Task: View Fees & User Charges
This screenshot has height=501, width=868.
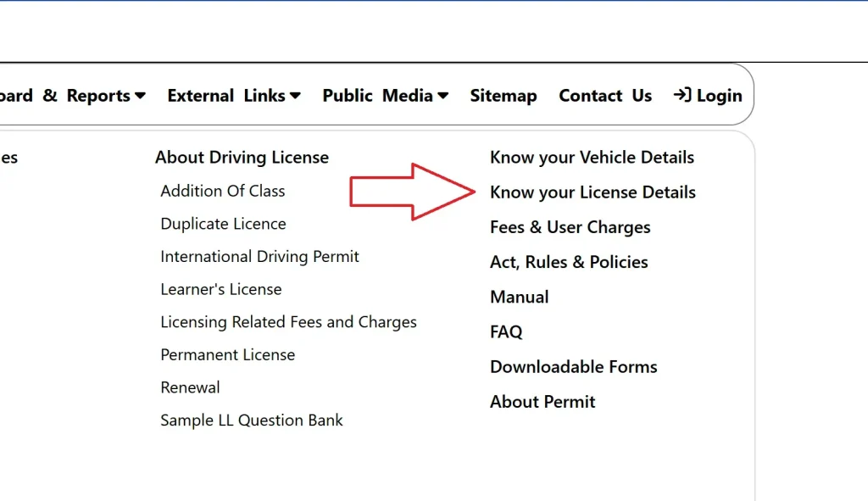Action: [570, 226]
